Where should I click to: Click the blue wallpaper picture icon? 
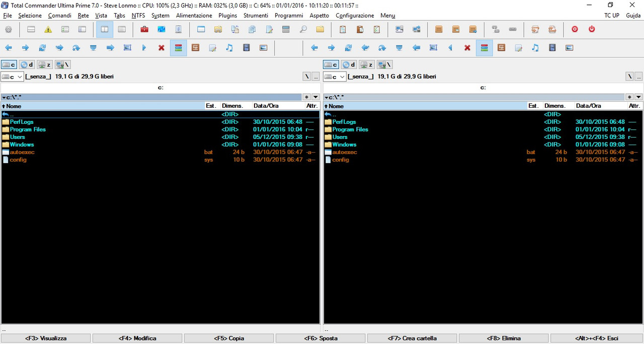162,30
